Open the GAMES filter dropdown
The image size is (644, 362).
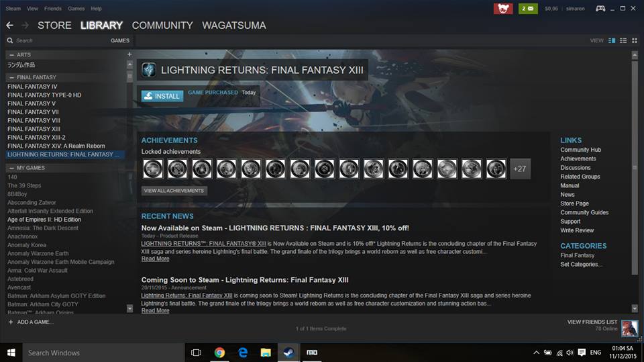tap(119, 41)
